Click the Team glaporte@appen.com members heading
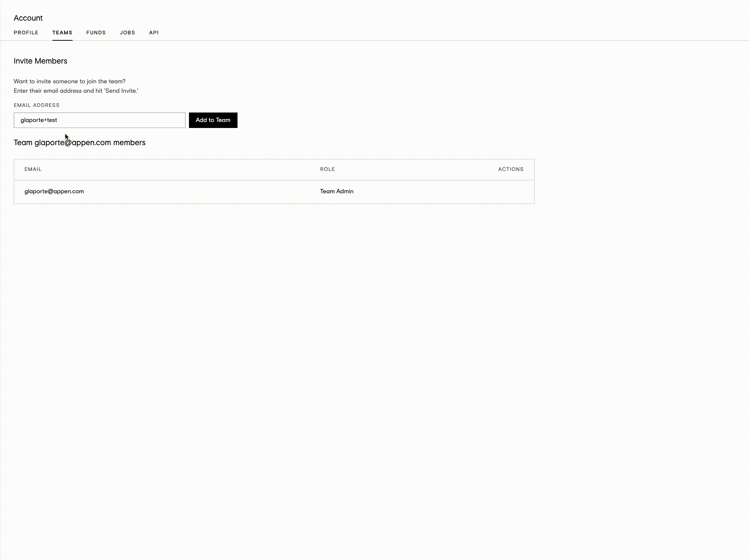 click(79, 143)
